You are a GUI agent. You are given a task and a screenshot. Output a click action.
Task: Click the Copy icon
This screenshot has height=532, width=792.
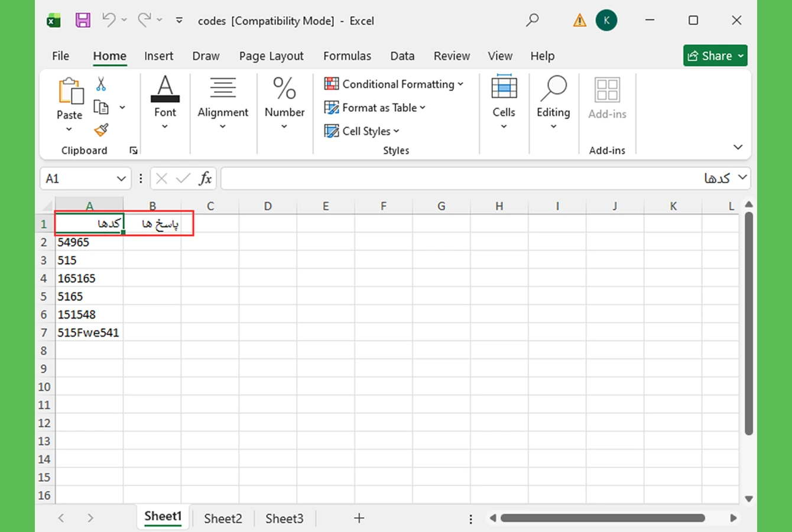pyautogui.click(x=102, y=107)
